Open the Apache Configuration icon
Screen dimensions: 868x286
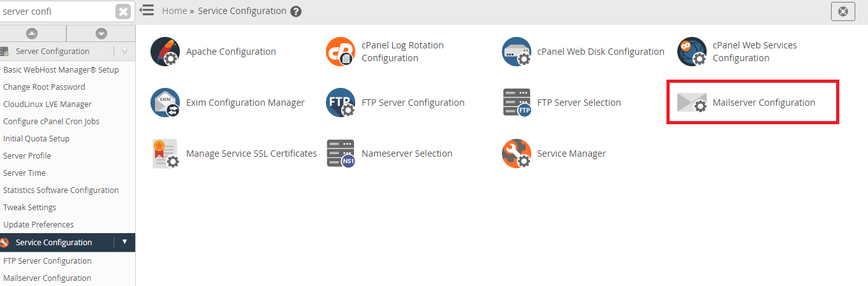(165, 52)
